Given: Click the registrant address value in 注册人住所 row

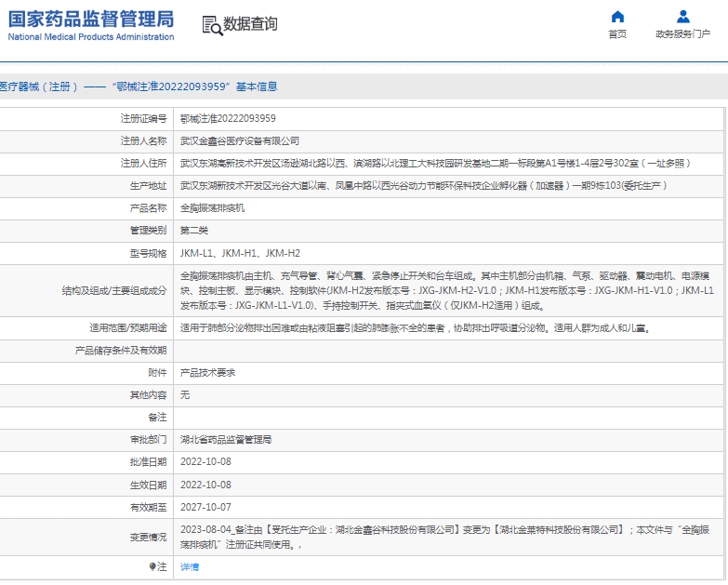Looking at the screenshot, I should pyautogui.click(x=435, y=164).
